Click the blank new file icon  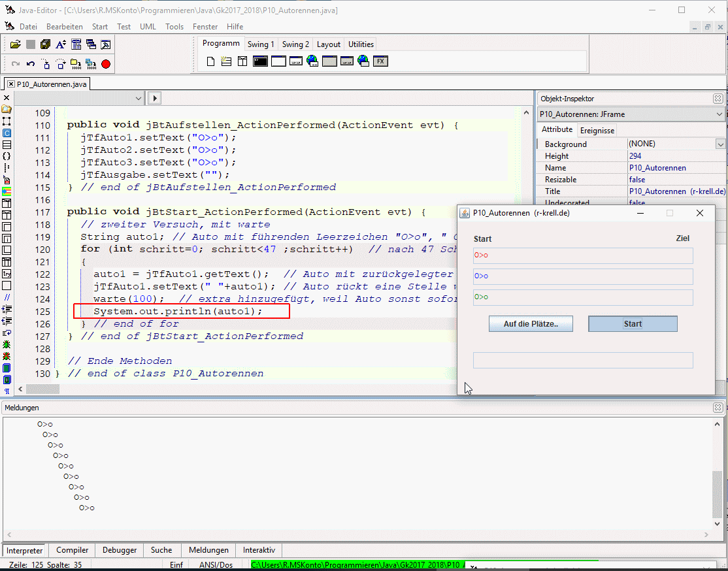click(210, 61)
